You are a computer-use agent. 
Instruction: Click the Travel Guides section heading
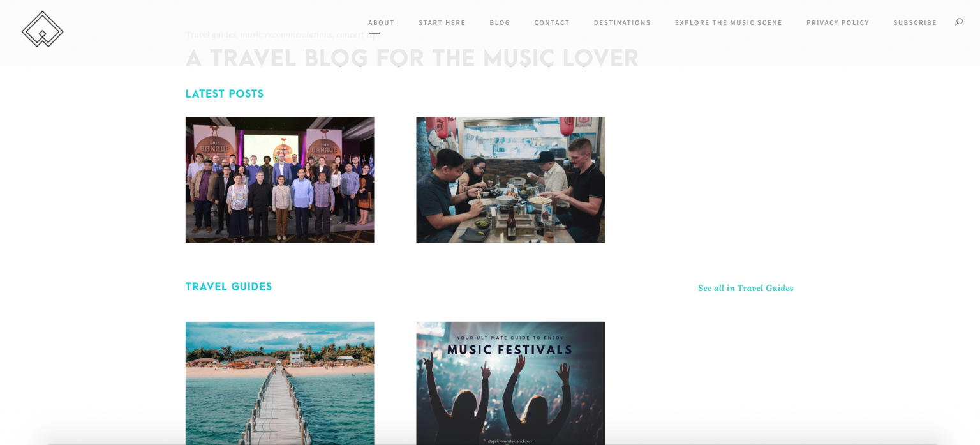click(x=228, y=287)
